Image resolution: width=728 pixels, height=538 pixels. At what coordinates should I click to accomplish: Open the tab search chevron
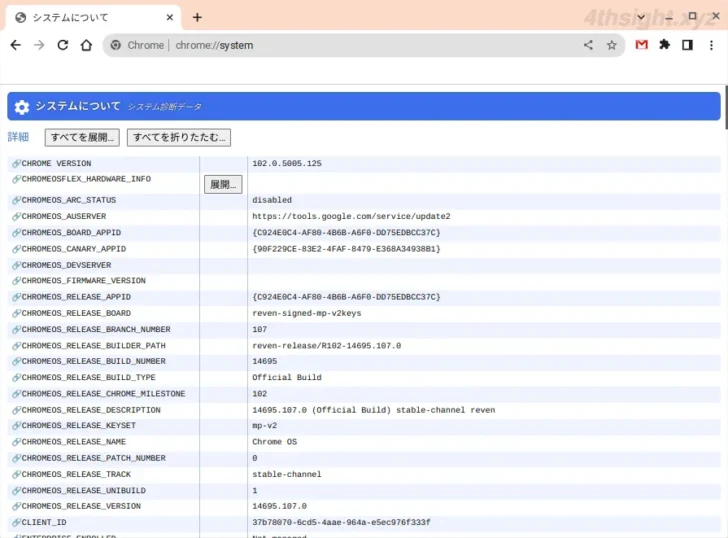[641, 17]
